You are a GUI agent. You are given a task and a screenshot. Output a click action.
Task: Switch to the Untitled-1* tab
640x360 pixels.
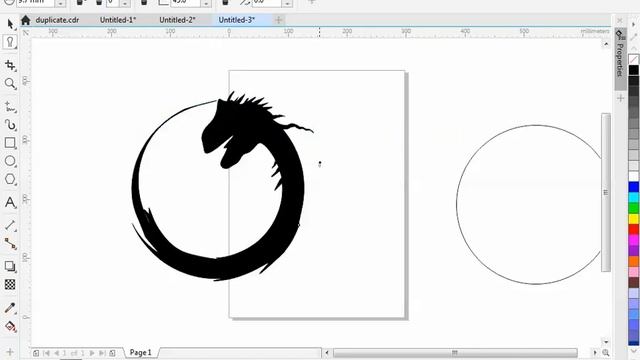tap(118, 20)
